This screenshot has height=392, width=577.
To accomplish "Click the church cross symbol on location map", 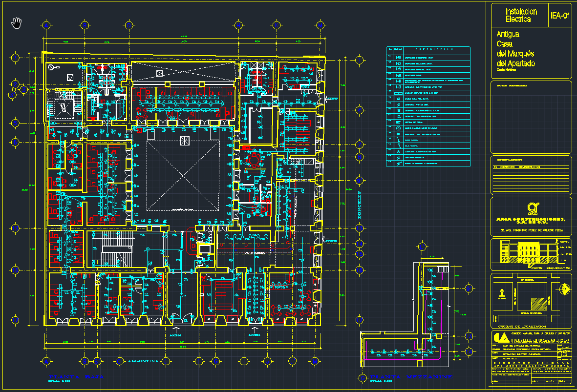I will 502,294.
